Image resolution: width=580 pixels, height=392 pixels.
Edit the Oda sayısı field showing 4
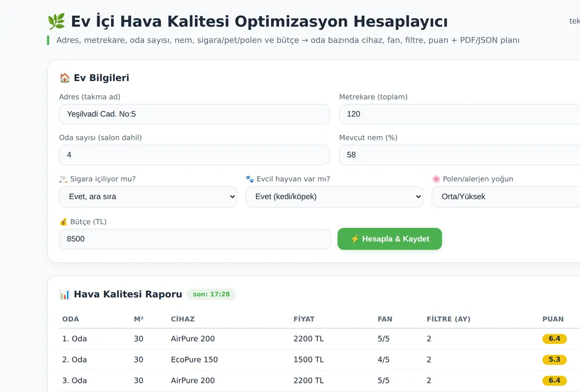click(x=194, y=155)
